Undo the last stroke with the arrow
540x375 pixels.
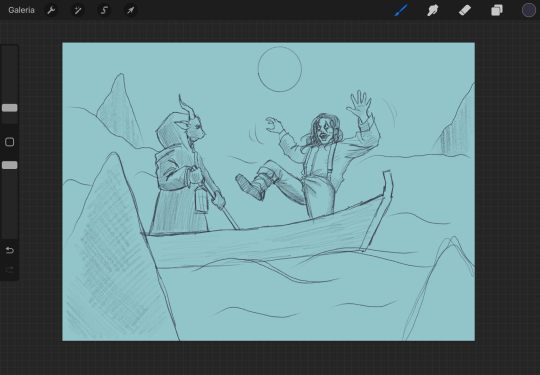pos(10,250)
